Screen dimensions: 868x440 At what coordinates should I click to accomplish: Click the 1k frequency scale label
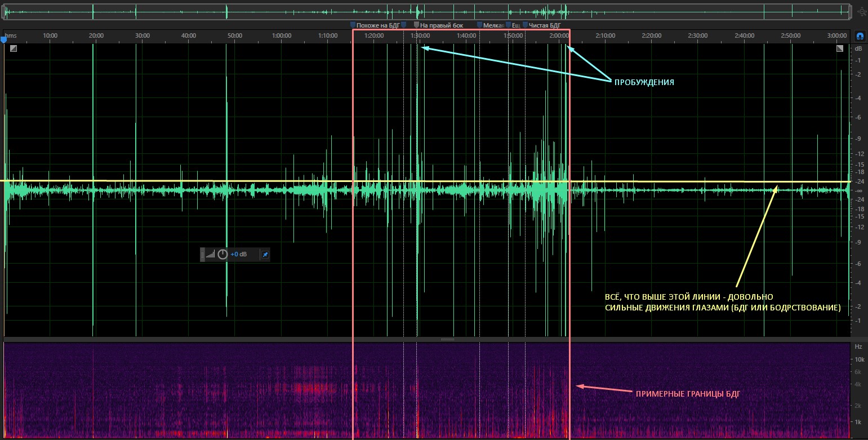tap(858, 422)
